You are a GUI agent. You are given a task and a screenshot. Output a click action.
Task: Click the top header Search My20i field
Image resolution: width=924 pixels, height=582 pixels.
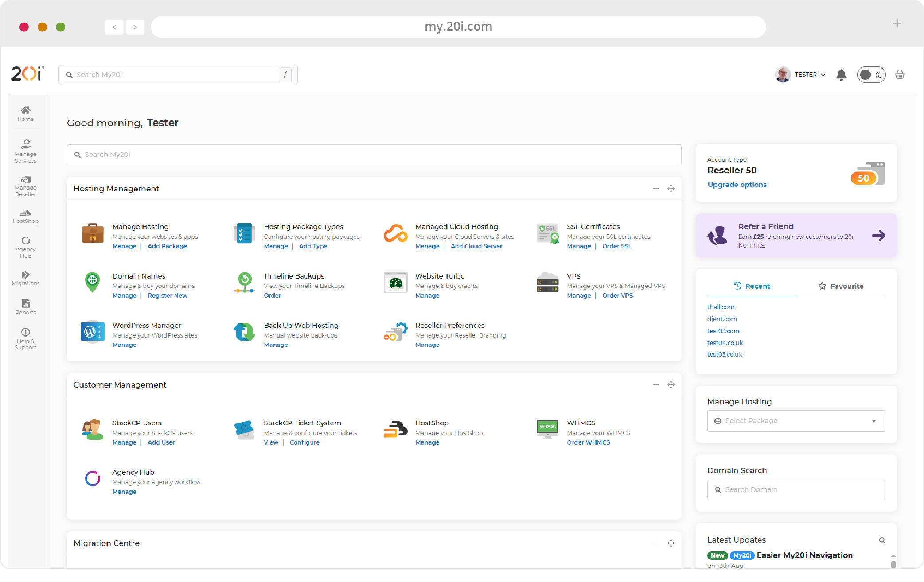click(178, 75)
